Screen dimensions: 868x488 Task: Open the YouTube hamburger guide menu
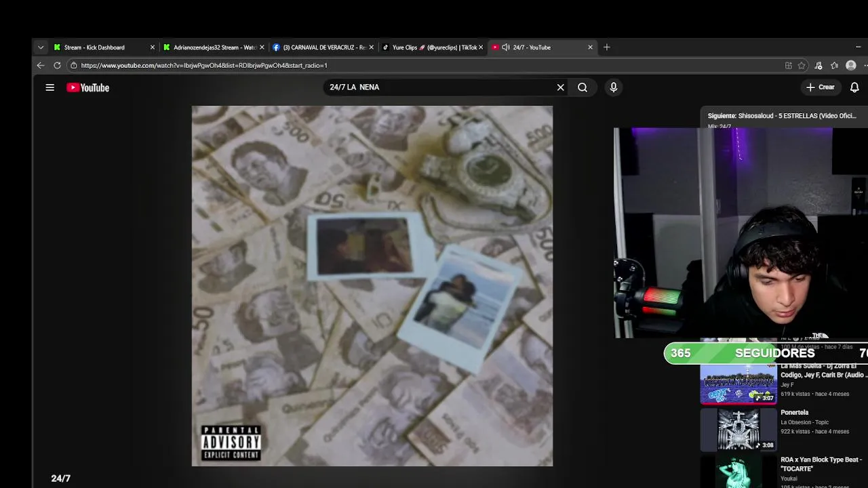click(x=50, y=87)
